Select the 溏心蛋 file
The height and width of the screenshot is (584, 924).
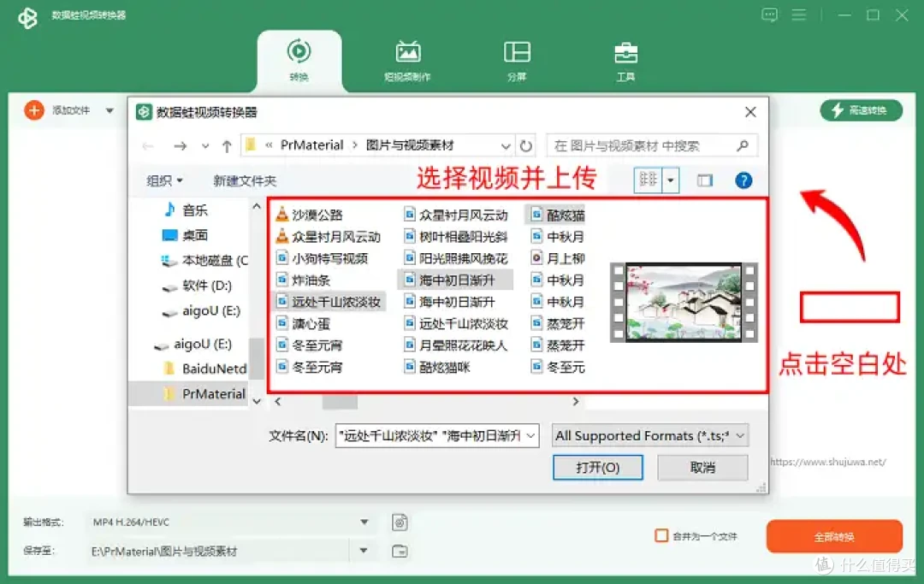[304, 324]
